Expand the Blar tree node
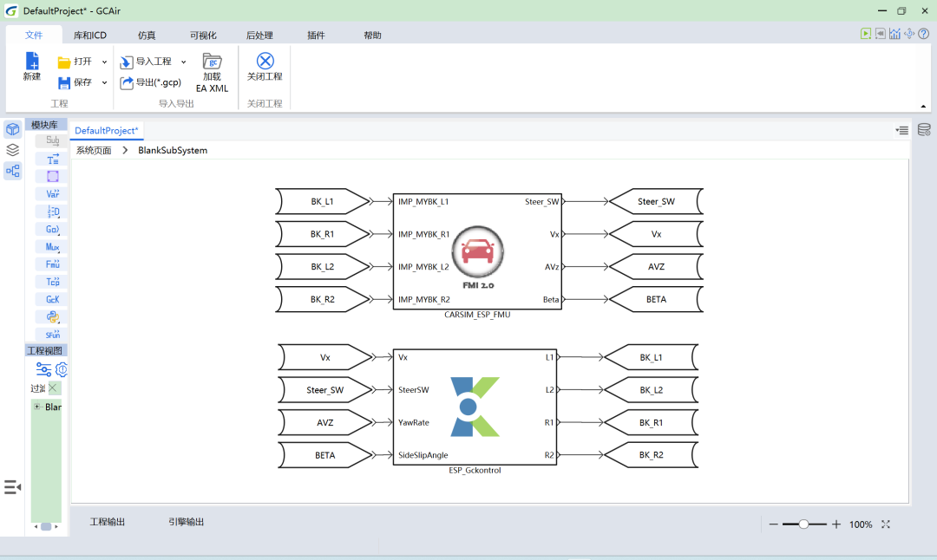Viewport: 937px width, 560px height. pos(37,407)
